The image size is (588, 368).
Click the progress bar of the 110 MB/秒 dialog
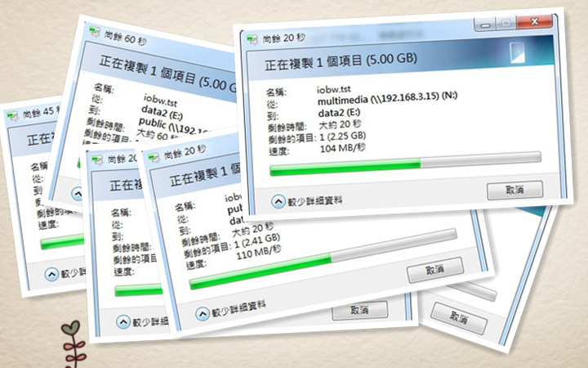[x=323, y=259]
